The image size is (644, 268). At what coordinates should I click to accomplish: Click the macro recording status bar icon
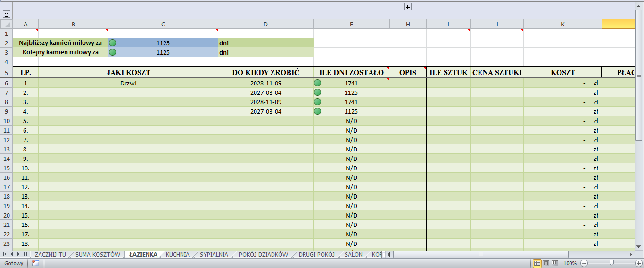tap(35, 263)
